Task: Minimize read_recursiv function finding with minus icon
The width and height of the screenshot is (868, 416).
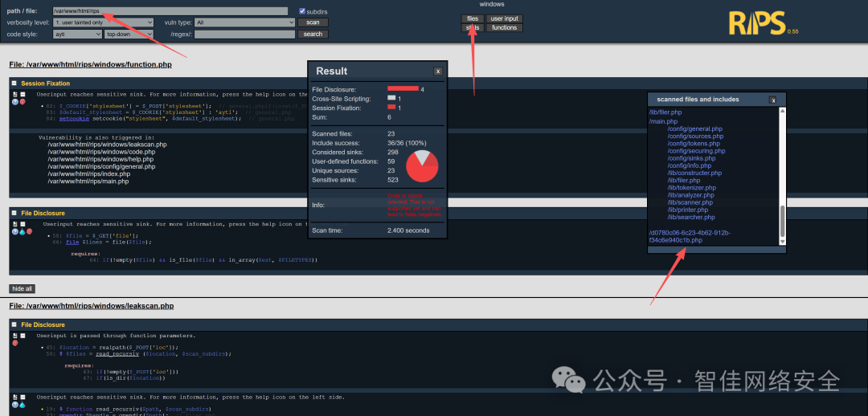Action: [x=23, y=398]
